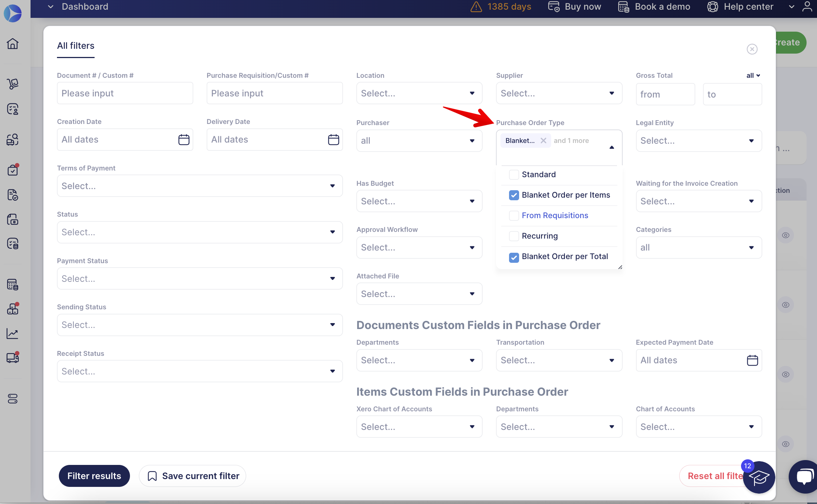This screenshot has height=504, width=817.
Task: Click the Filter results button
Action: point(94,476)
